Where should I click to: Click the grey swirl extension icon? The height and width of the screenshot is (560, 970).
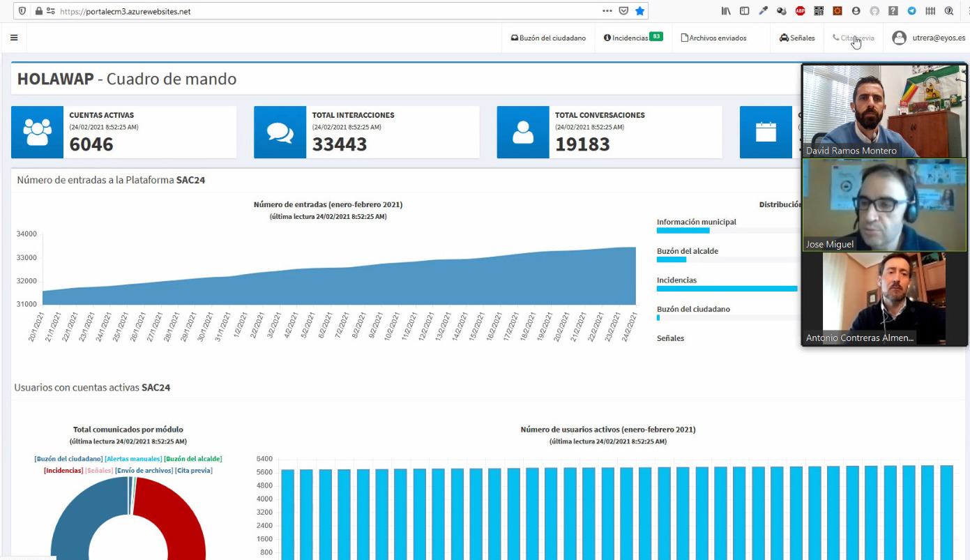874,11
